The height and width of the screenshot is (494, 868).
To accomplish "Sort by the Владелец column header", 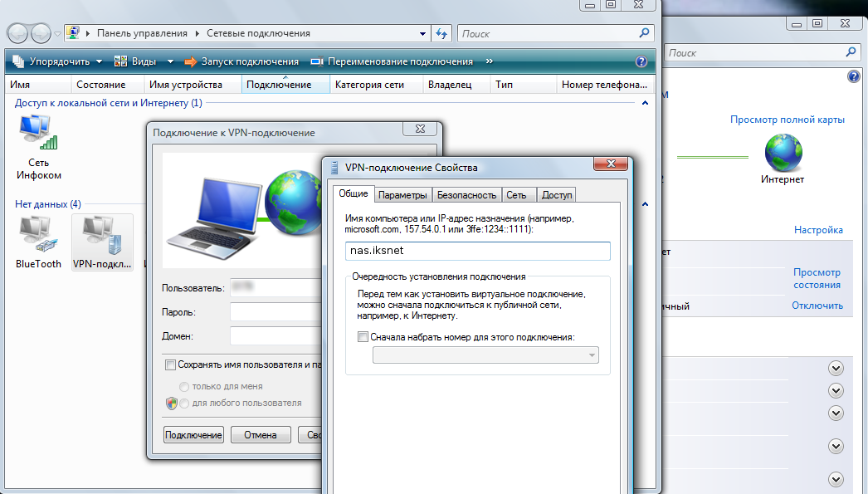I will tap(456, 85).
